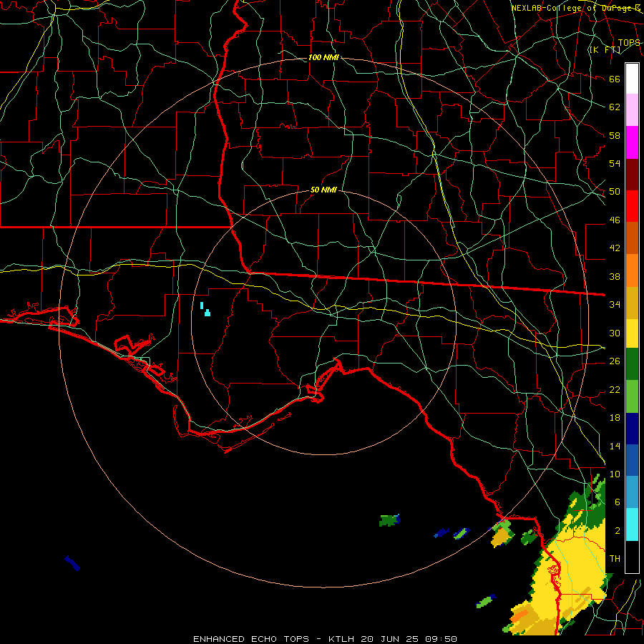Select the "34" legend value
This screenshot has width=644, height=644.
point(615,305)
